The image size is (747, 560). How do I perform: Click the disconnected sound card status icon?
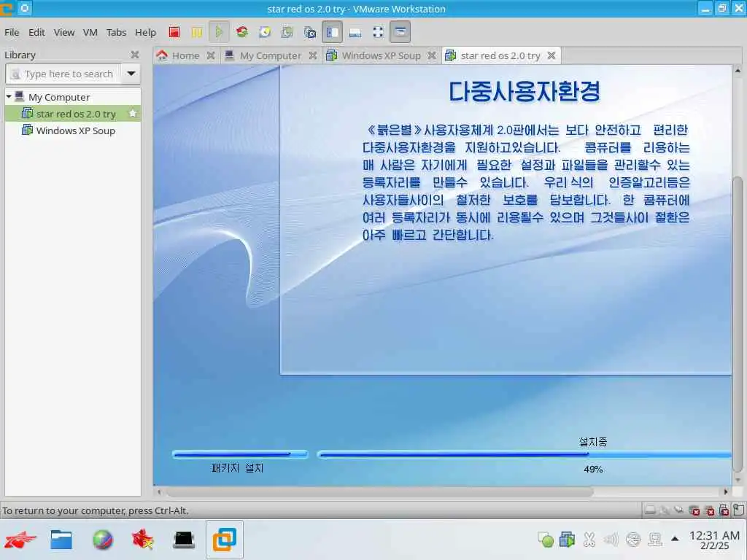[694, 510]
